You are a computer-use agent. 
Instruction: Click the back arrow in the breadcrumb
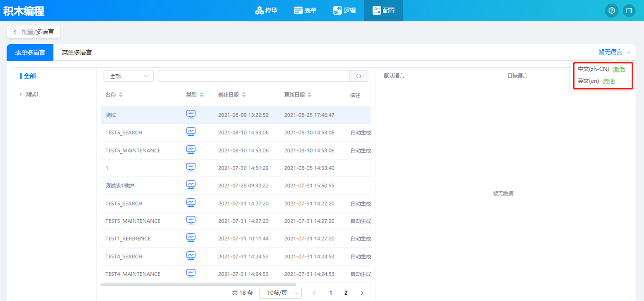(15, 32)
